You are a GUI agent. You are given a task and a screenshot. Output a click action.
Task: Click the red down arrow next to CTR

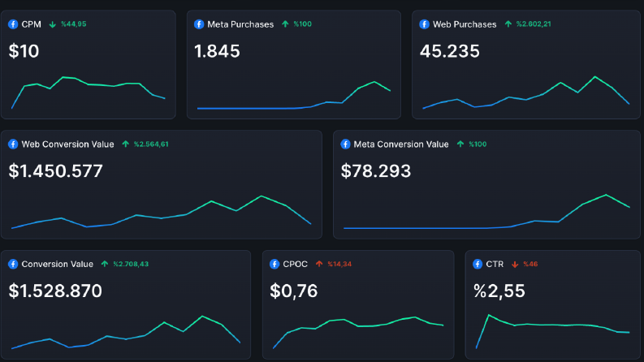[515, 265]
